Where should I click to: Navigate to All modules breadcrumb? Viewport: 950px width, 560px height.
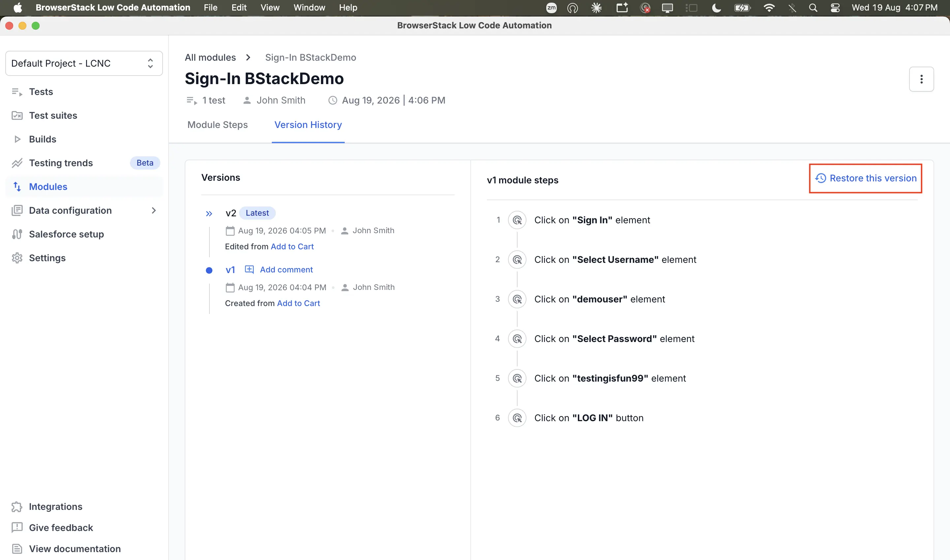coord(210,57)
